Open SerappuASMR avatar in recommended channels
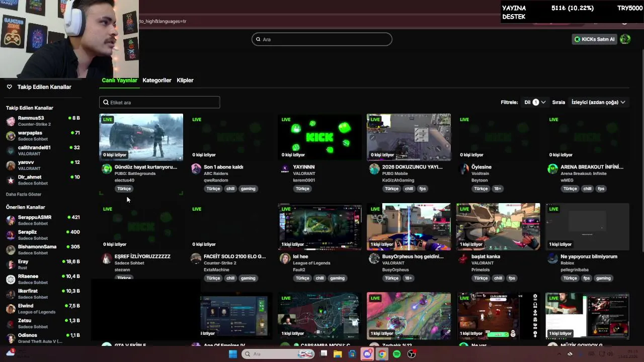The image size is (644, 362). coord(11,220)
